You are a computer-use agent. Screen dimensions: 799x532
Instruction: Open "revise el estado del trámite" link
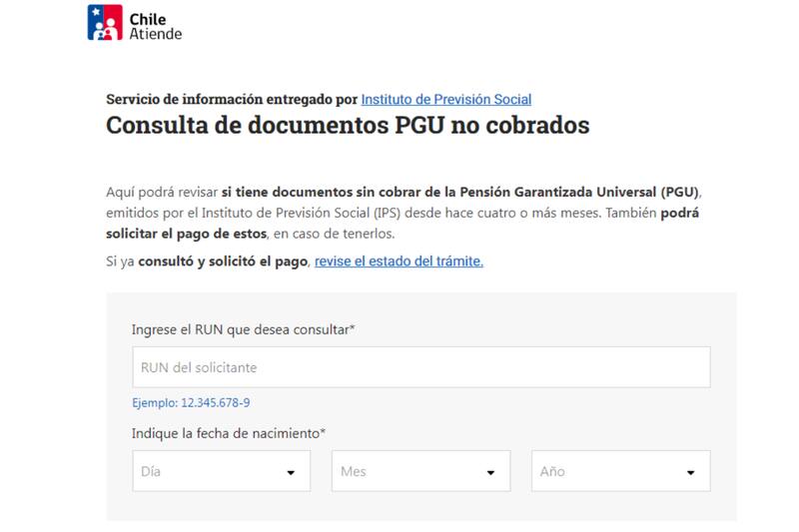[399, 262]
